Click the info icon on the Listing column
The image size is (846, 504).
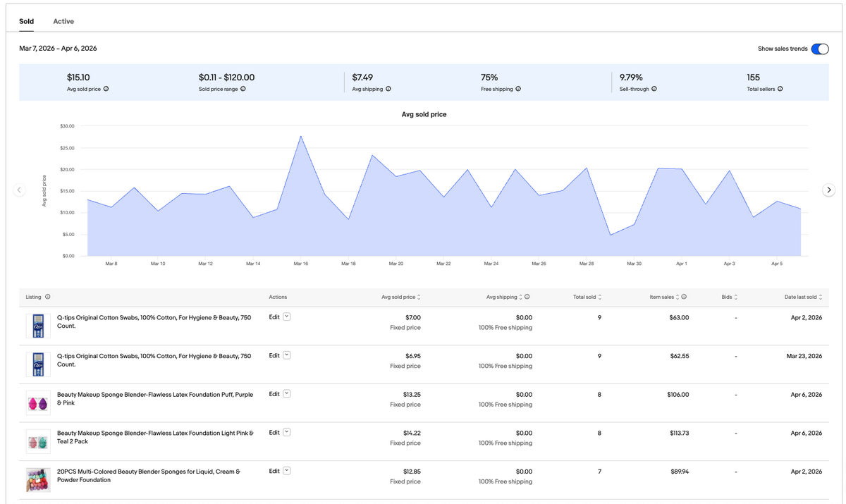[x=47, y=297]
